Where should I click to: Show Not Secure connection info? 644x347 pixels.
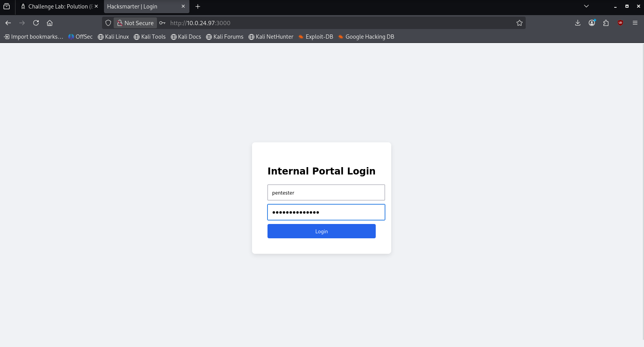coord(135,23)
